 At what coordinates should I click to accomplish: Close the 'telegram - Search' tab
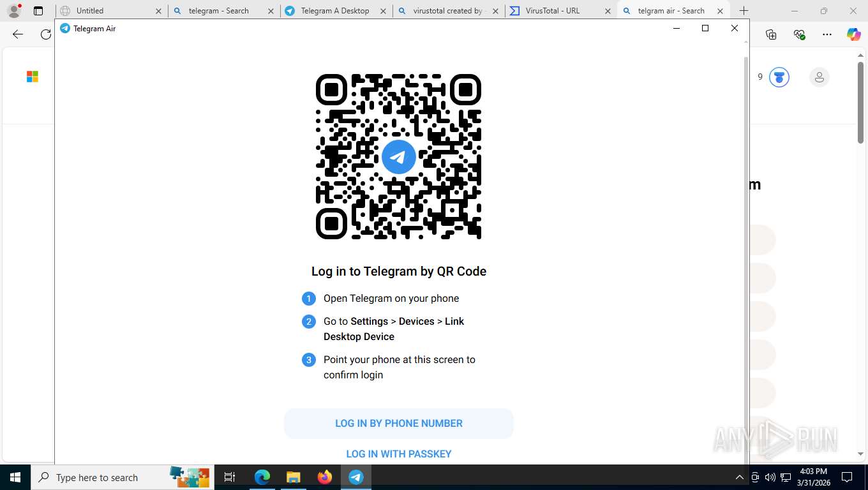click(271, 11)
